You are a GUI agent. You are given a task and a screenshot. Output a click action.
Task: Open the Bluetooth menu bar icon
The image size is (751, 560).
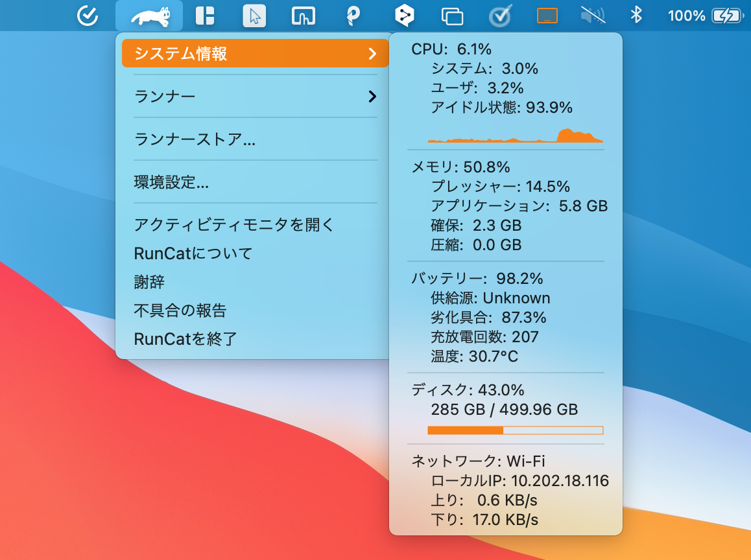pos(636,16)
